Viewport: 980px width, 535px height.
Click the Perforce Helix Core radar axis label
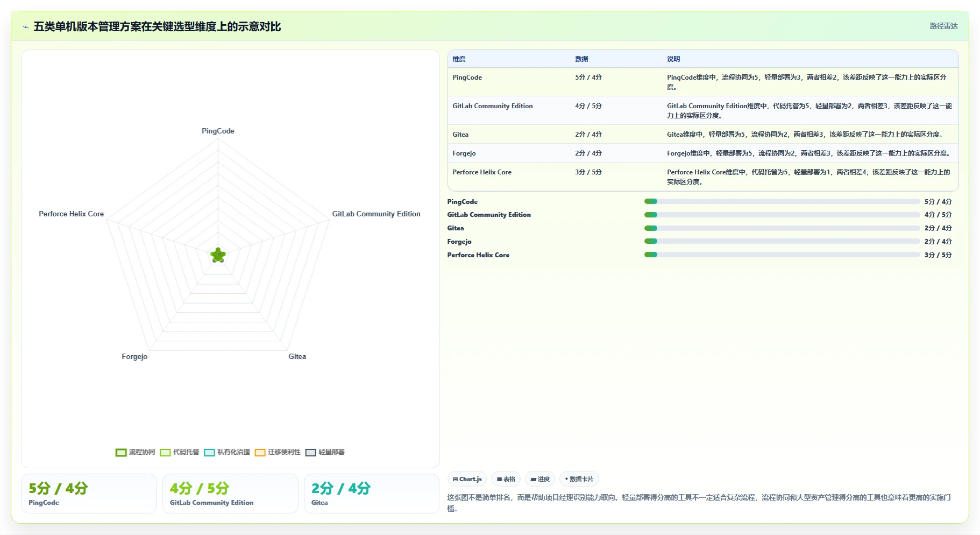71,214
